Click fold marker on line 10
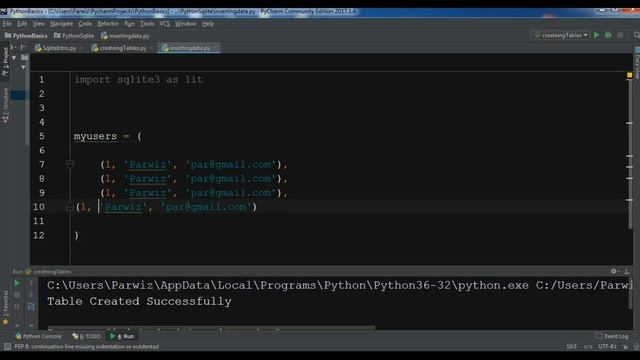Image resolution: width=640 pixels, height=360 pixels. [x=70, y=207]
